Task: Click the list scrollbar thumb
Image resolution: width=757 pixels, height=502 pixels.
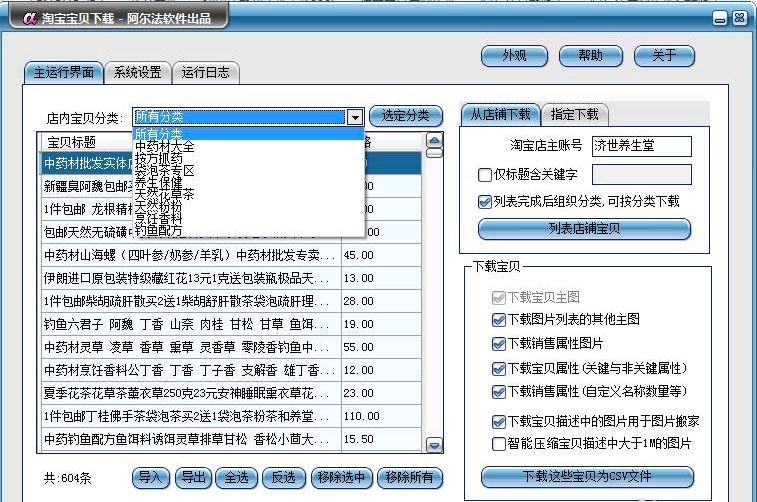Action: pos(435,153)
